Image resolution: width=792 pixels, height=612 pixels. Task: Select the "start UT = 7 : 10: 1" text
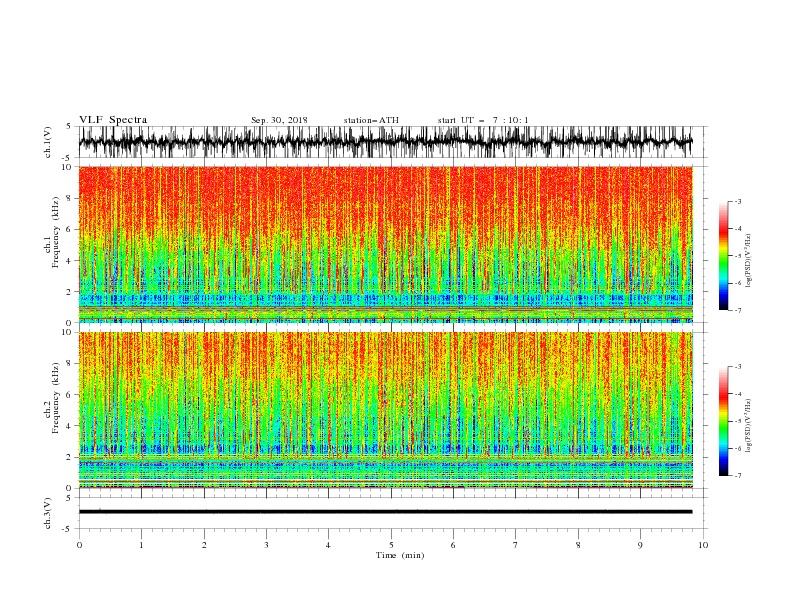(x=483, y=120)
